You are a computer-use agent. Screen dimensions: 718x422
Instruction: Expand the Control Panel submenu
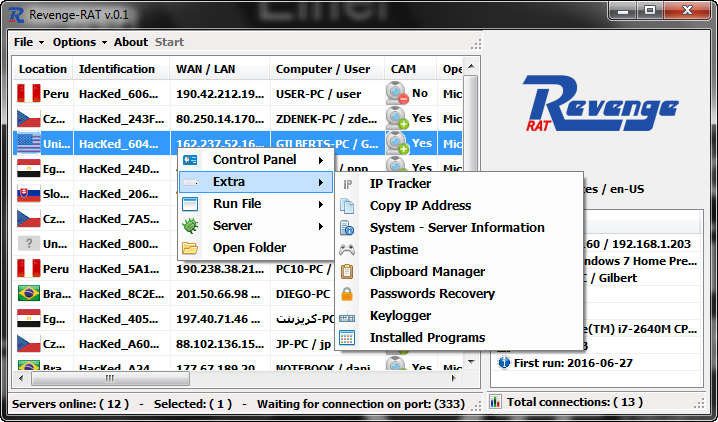[x=256, y=160]
